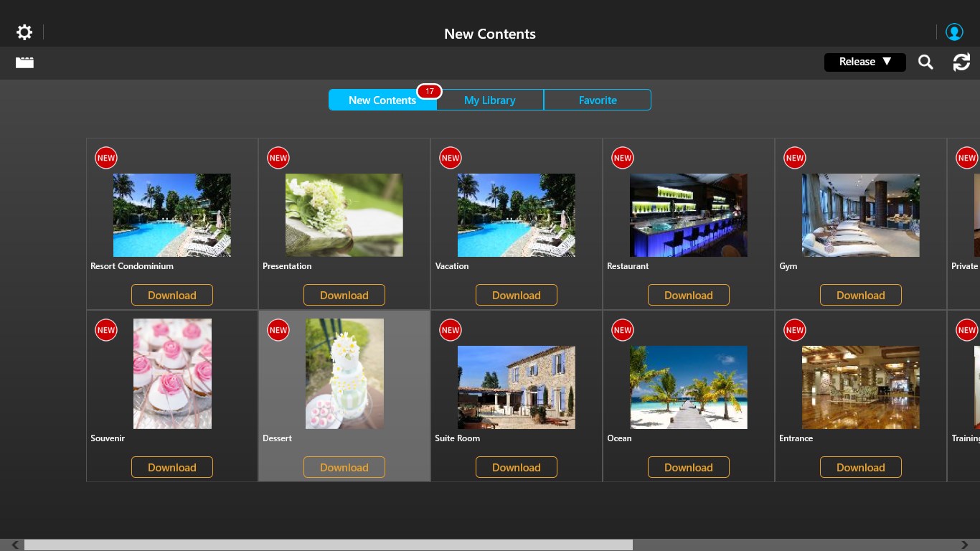Open the settings gear icon
The width and height of the screenshot is (980, 551).
click(24, 32)
